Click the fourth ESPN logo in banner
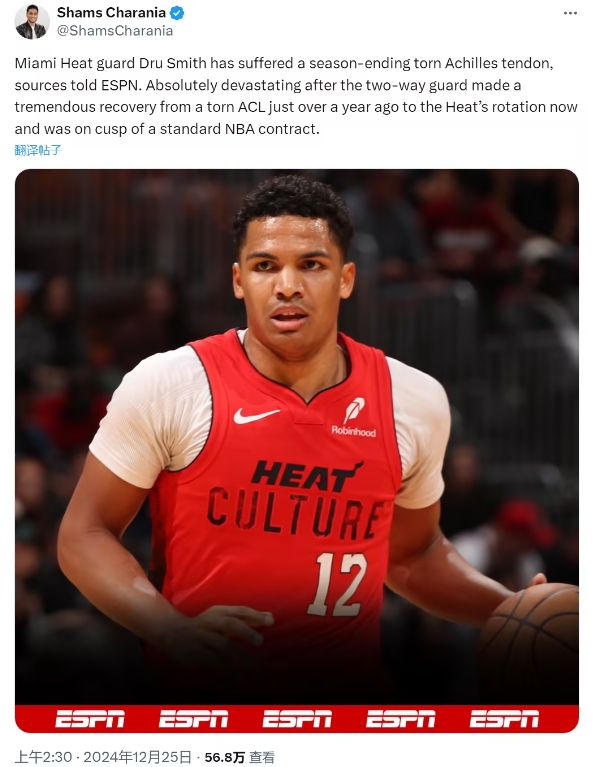Viewport: 595px width, 767px height. (401, 719)
